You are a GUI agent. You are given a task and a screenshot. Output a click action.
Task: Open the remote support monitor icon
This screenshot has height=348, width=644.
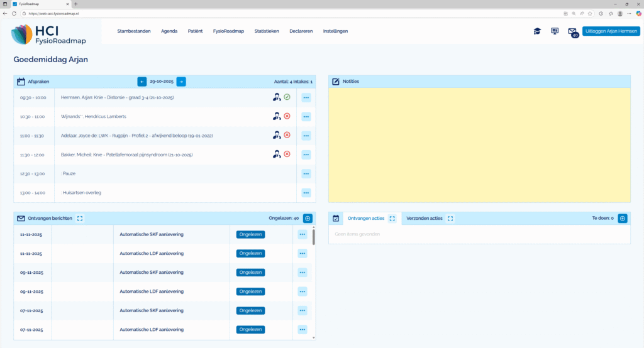click(x=555, y=31)
